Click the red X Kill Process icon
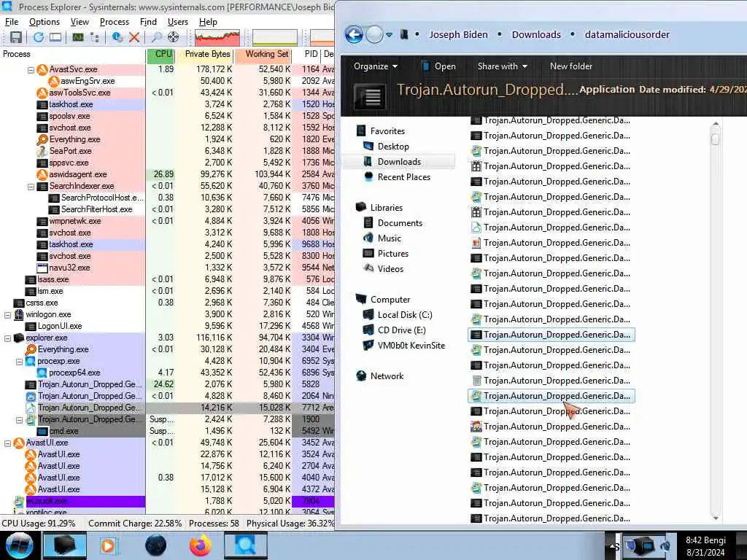This screenshot has height=560, width=747. click(x=134, y=37)
